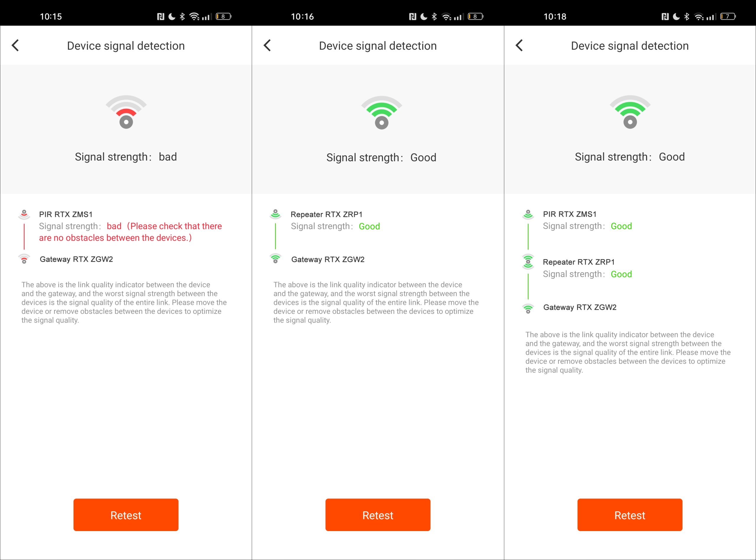
Task: Go back from the 10:15 signal detection screen
Action: (16, 45)
